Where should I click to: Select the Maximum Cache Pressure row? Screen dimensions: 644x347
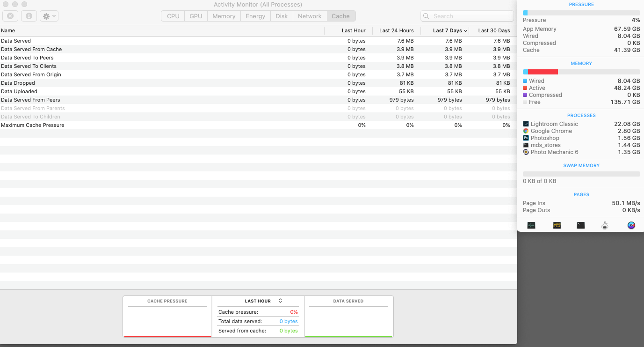(x=258, y=125)
